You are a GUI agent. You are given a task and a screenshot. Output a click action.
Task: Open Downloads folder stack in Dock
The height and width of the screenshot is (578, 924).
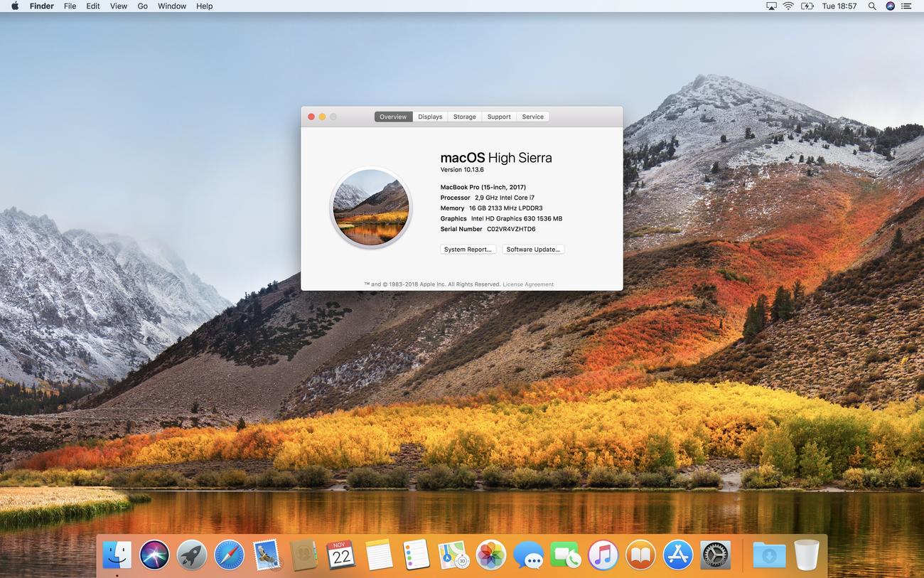click(x=769, y=555)
